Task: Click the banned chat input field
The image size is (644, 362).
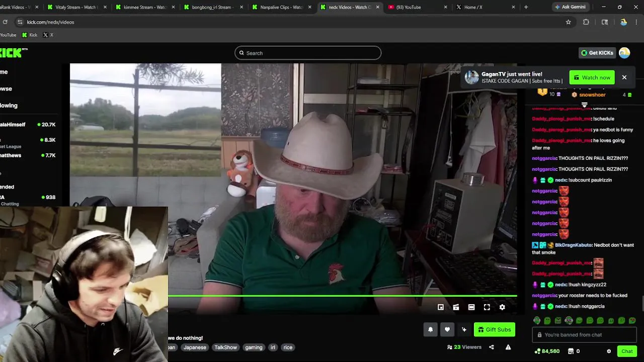Action: pos(584,335)
